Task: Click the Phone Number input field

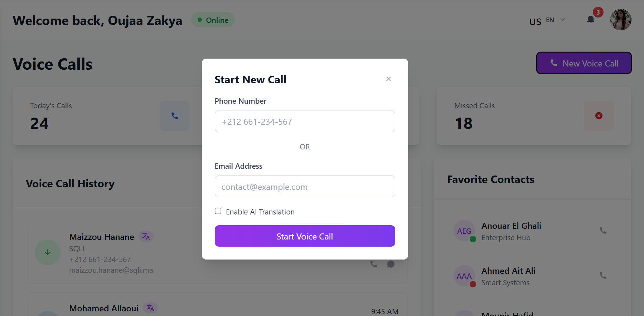Action: tap(305, 122)
